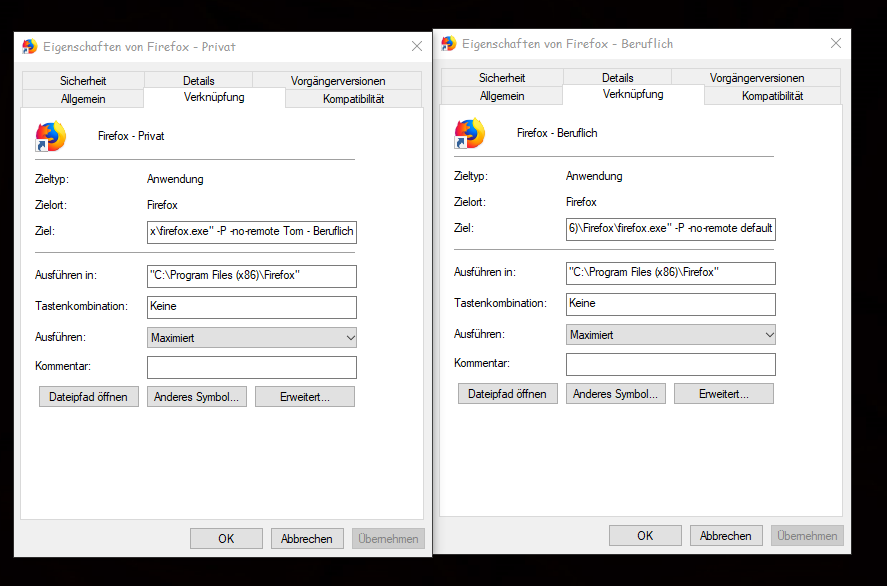Screen dimensions: 887x586
Task: Open Kompatibilität tab in Privat window
Action: click(x=354, y=99)
